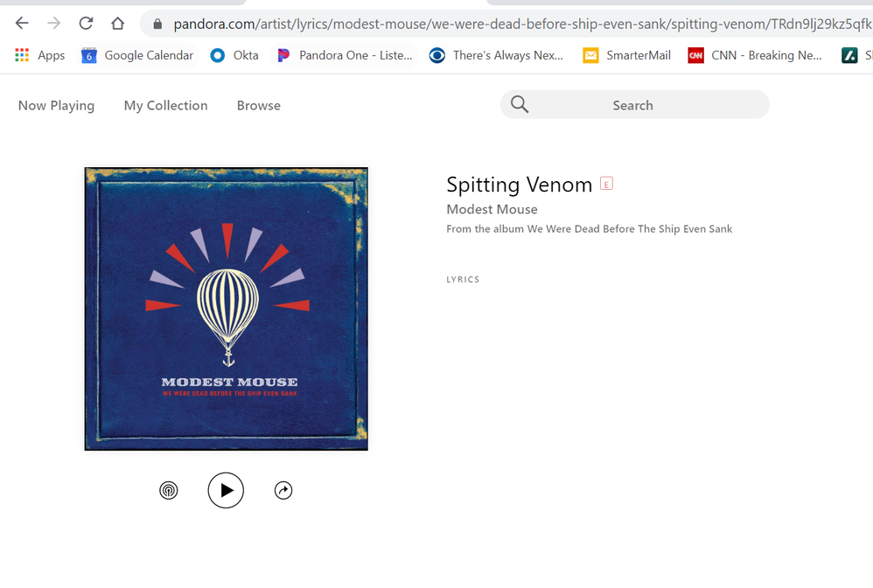Image resolution: width=873 pixels, height=588 pixels.
Task: Share this song using the arrow icon
Action: pos(283,491)
